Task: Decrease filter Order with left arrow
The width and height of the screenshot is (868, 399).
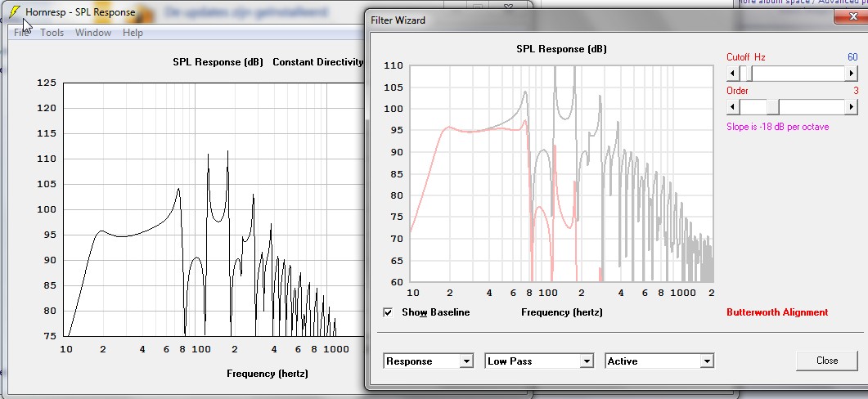Action: 732,106
